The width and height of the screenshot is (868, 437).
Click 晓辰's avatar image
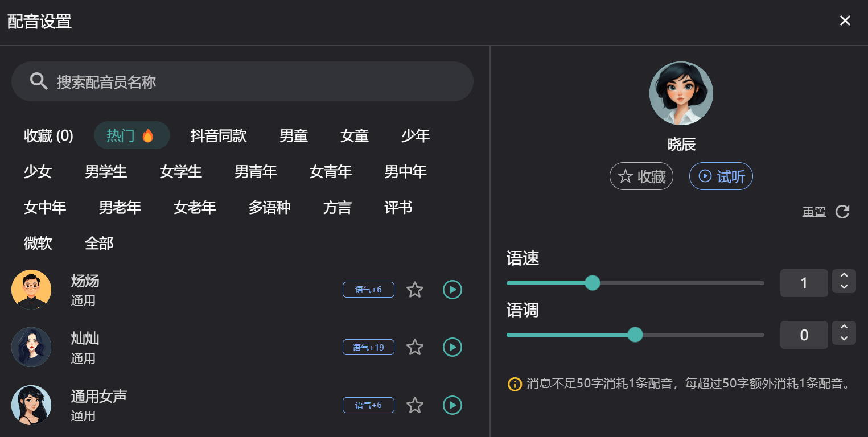[x=681, y=93]
